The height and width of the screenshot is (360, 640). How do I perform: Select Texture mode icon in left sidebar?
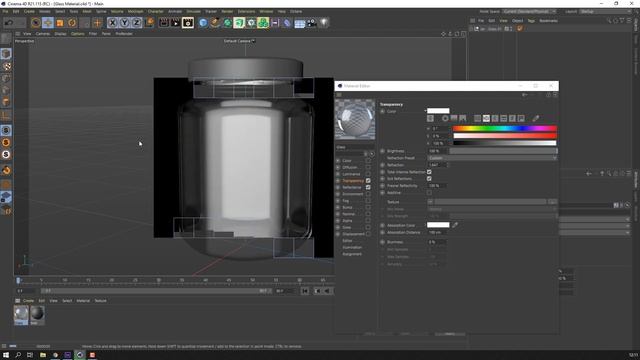pos(6,66)
